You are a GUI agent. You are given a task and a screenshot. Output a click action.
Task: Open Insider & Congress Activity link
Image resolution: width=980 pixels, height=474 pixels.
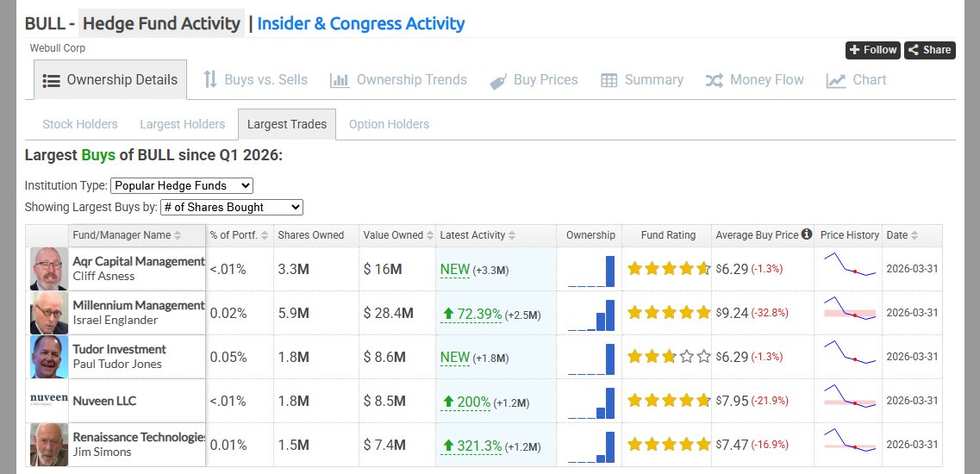point(361,24)
